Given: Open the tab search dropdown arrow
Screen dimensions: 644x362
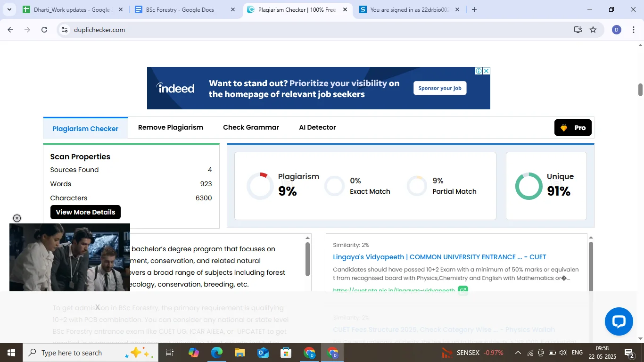Looking at the screenshot, I should [x=9, y=9].
